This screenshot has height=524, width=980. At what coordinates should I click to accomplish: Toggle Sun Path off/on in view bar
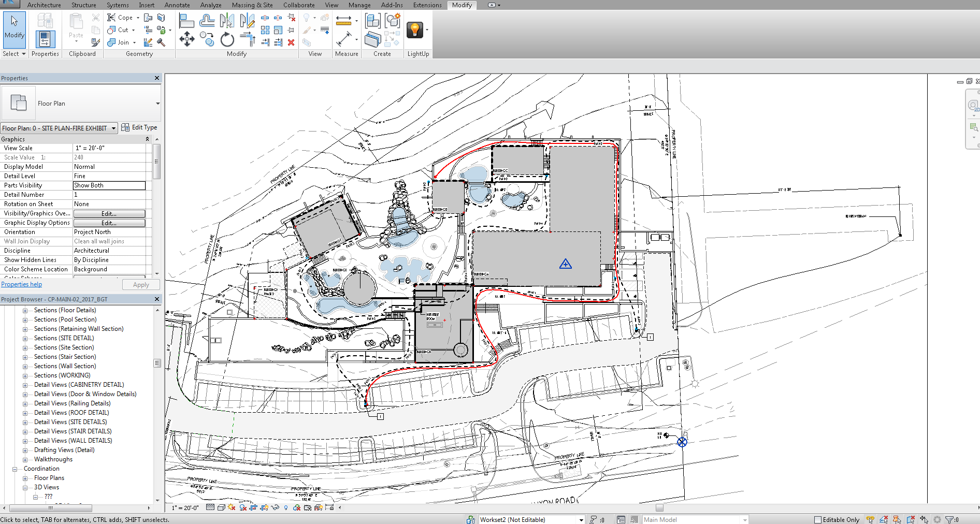pos(232,507)
